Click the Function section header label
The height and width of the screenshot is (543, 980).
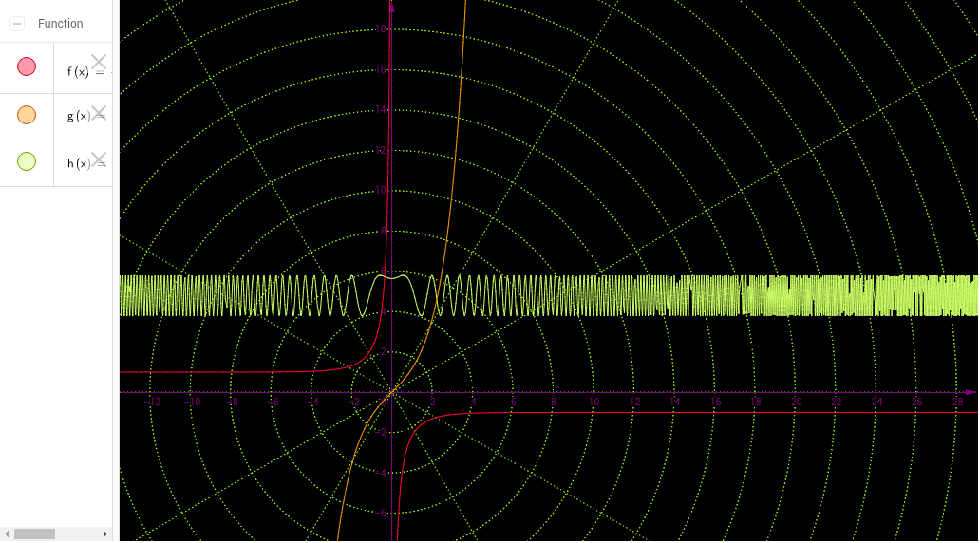60,24
